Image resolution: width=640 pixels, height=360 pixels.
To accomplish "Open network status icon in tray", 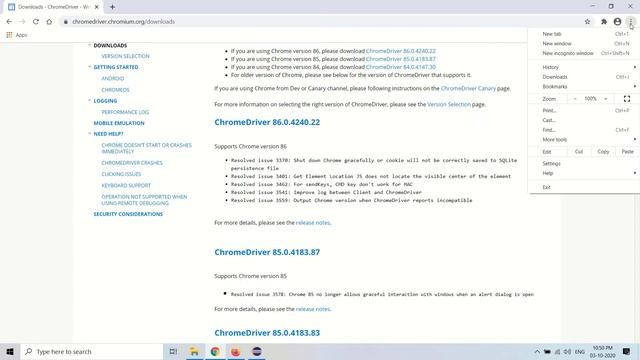I will (x=557, y=351).
